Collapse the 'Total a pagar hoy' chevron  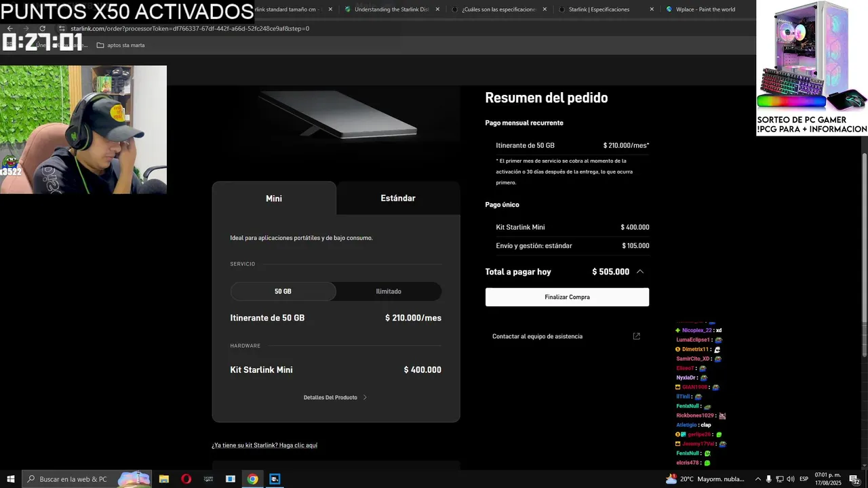pyautogui.click(x=639, y=272)
